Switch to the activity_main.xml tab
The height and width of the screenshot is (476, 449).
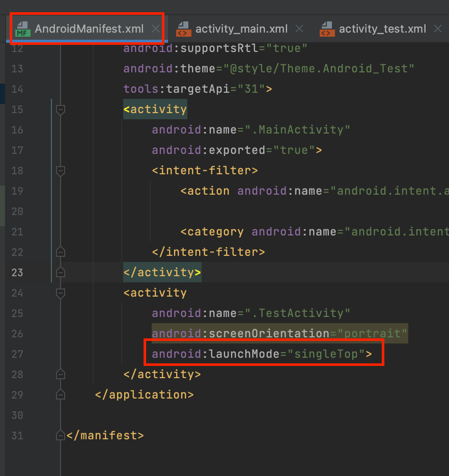(241, 29)
